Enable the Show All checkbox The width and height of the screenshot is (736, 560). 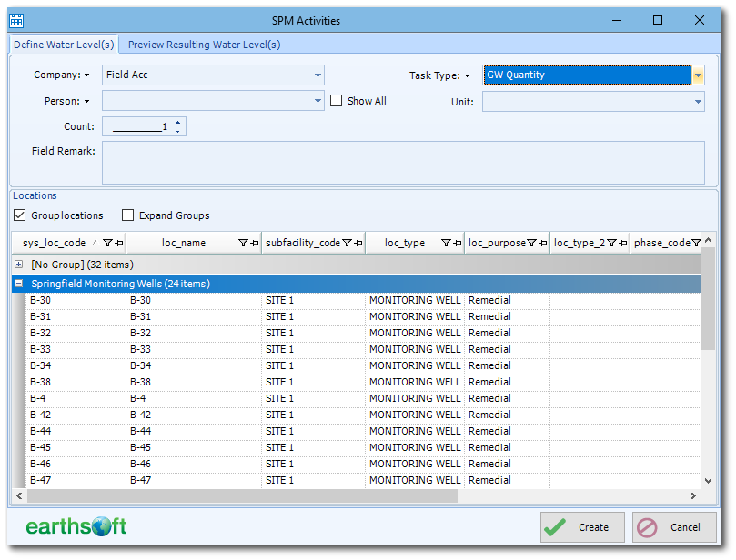335,101
